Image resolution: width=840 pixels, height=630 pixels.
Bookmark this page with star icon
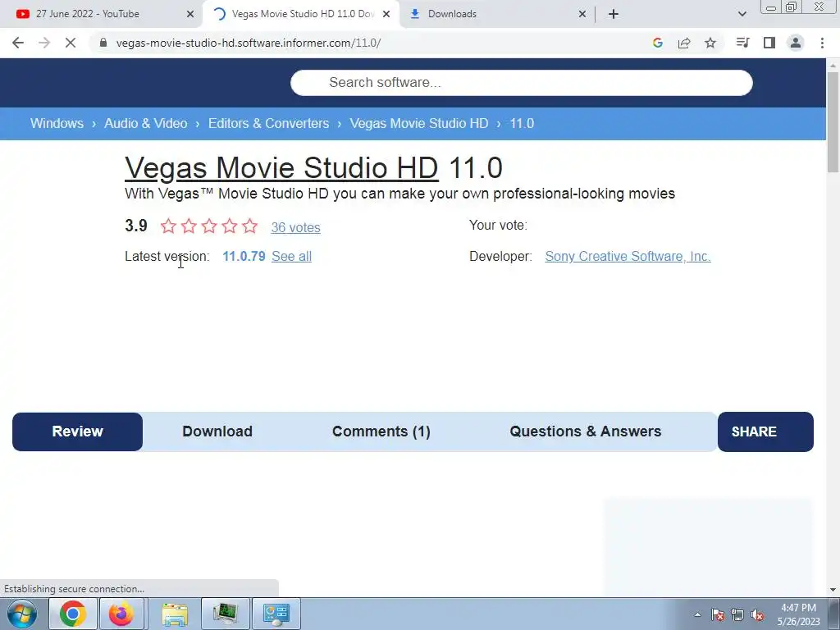click(710, 43)
